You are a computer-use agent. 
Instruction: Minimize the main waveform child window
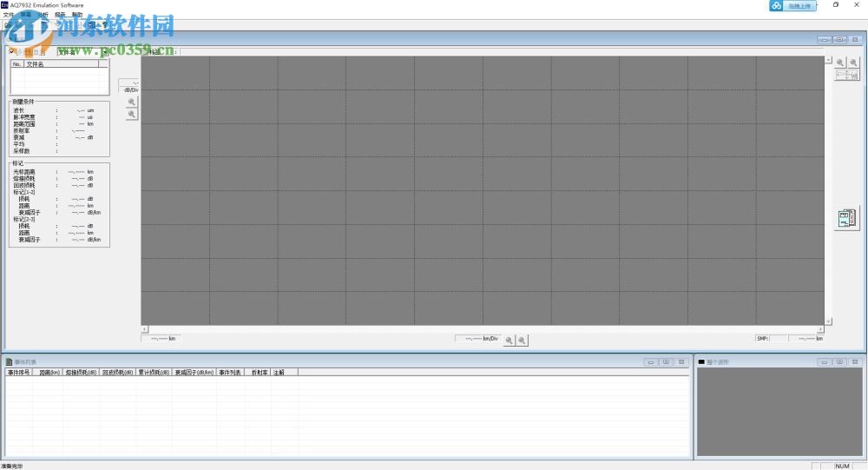click(x=825, y=40)
